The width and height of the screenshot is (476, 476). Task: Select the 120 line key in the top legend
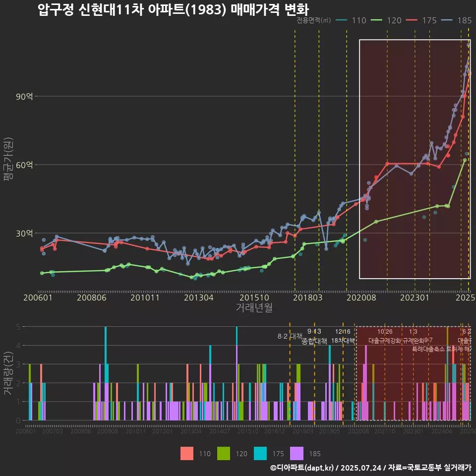pos(376,20)
